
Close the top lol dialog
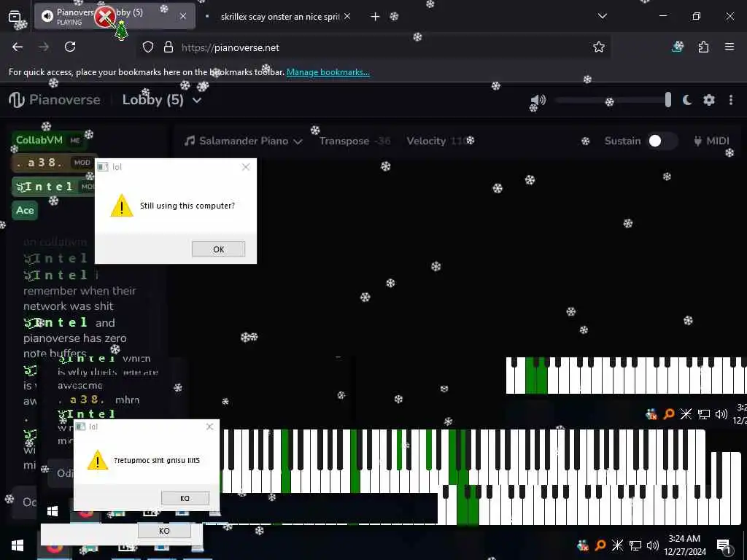[x=246, y=167]
